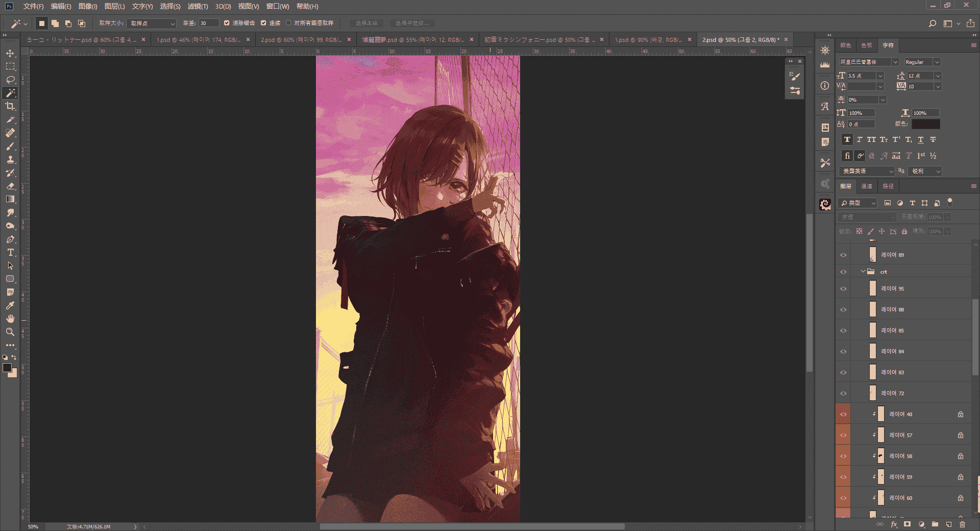The width and height of the screenshot is (980, 531).
Task: Click the faux bold T button
Action: pyautogui.click(x=847, y=139)
